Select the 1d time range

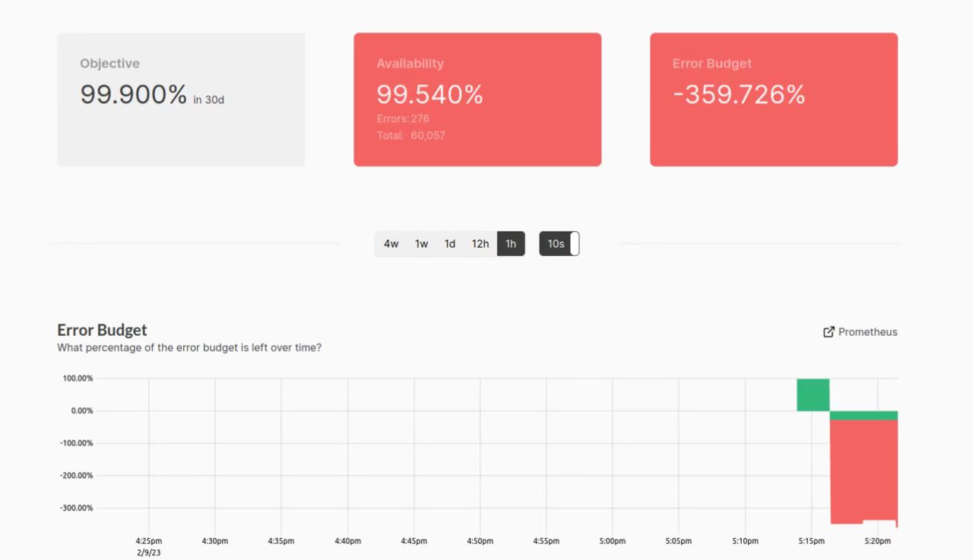point(450,244)
